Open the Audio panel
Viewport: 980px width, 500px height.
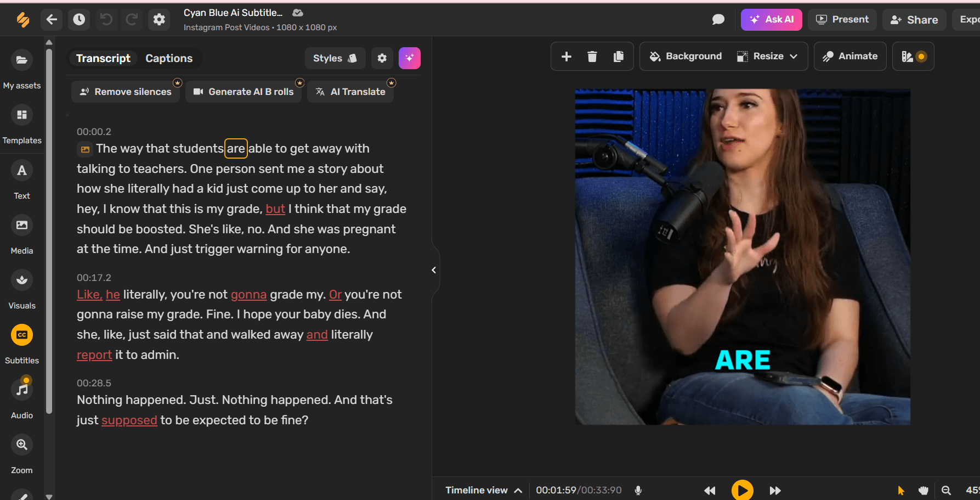pos(22,399)
